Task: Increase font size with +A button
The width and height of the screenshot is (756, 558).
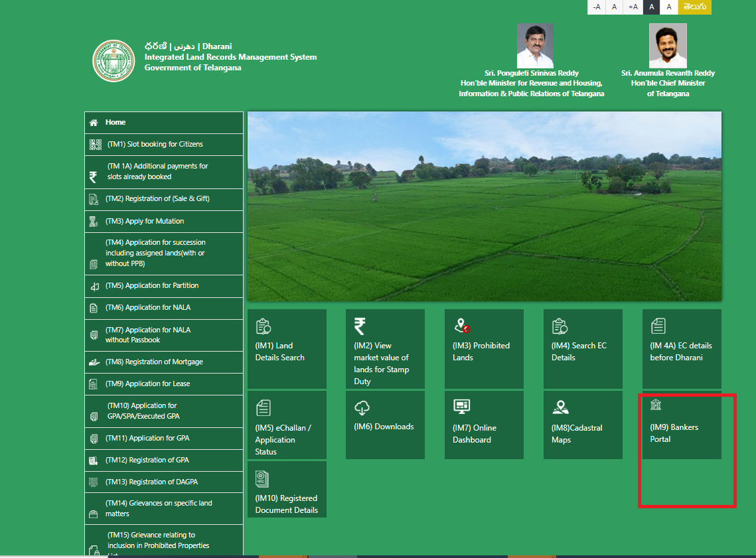Action: point(633,7)
